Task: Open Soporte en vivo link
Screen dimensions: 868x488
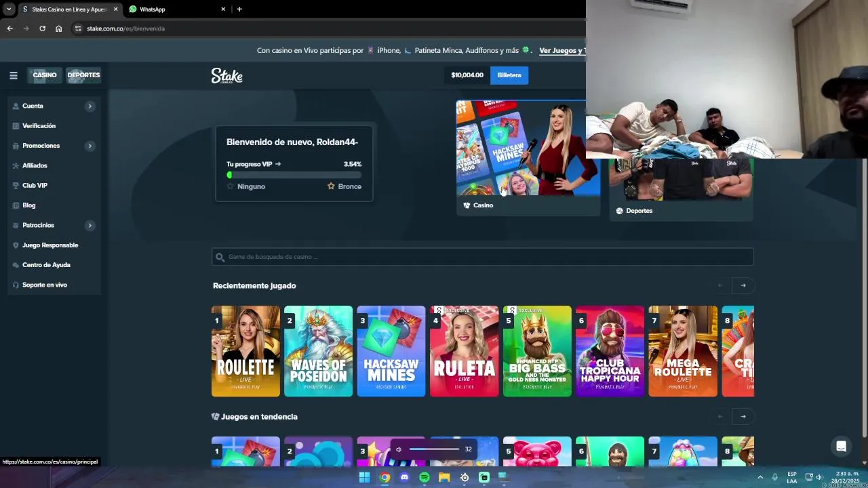Action: [x=45, y=285]
